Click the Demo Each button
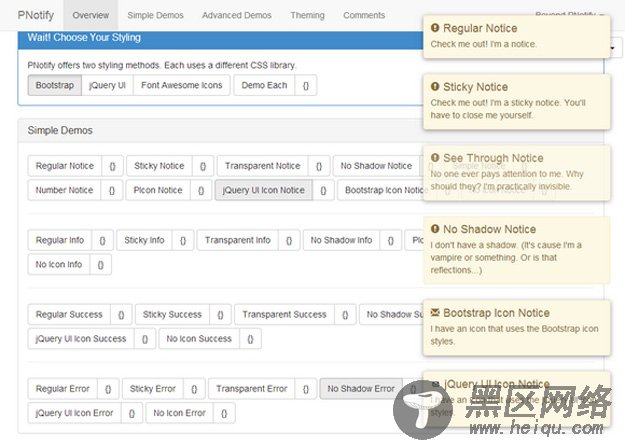The width and height of the screenshot is (625, 445). coord(264,85)
